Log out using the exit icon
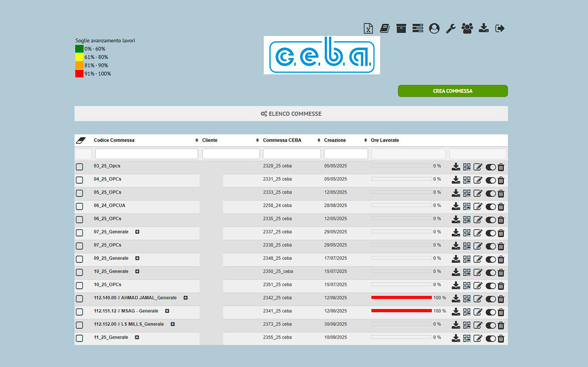This screenshot has width=588, height=367. click(500, 28)
